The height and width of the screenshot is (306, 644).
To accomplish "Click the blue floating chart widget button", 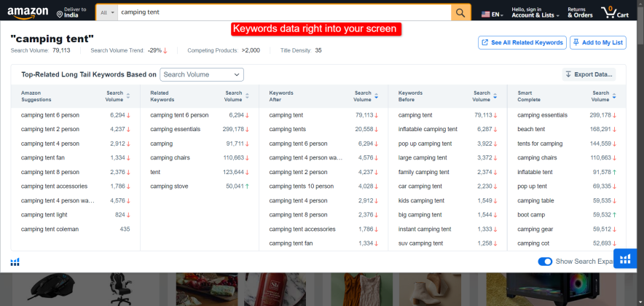I will [625, 259].
